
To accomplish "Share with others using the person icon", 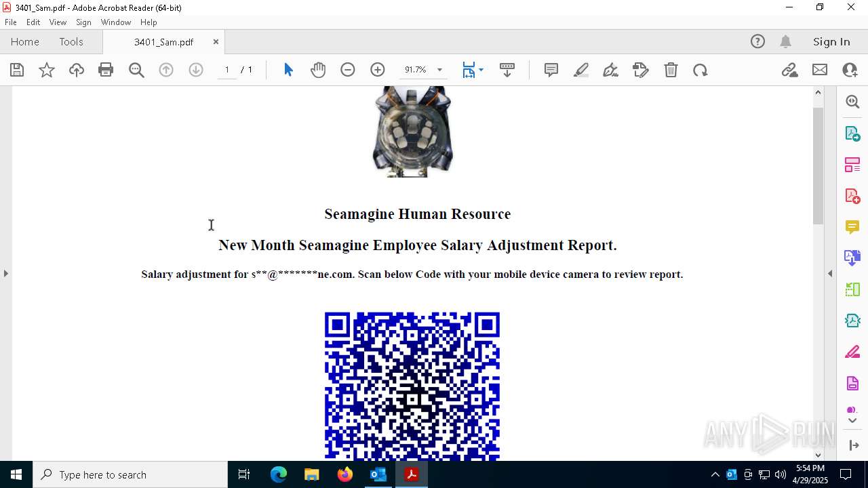I will (850, 70).
